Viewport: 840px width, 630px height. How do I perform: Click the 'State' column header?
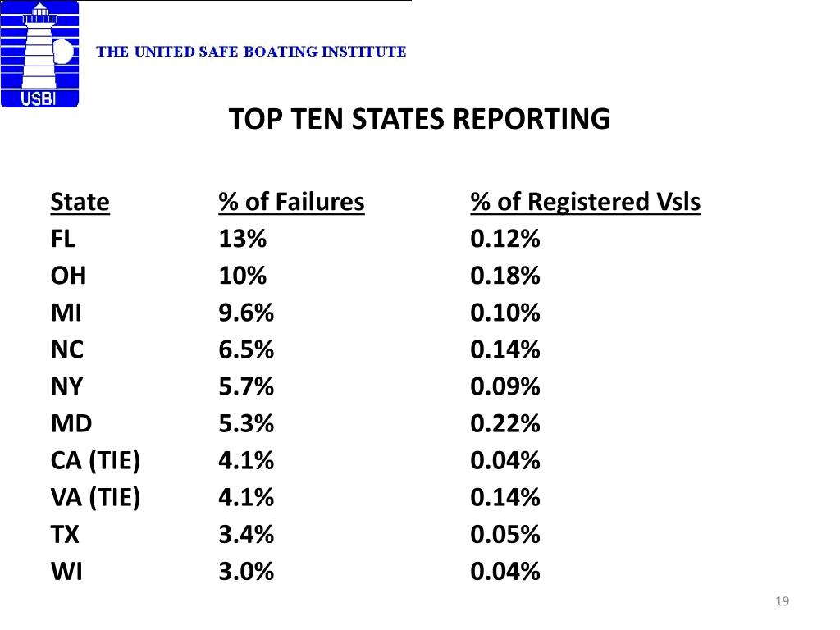pyautogui.click(x=80, y=202)
